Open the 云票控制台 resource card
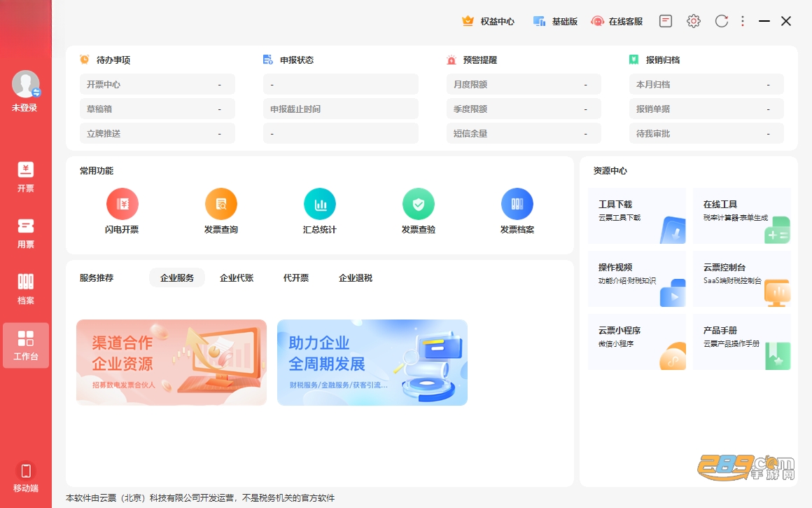 tap(741, 279)
